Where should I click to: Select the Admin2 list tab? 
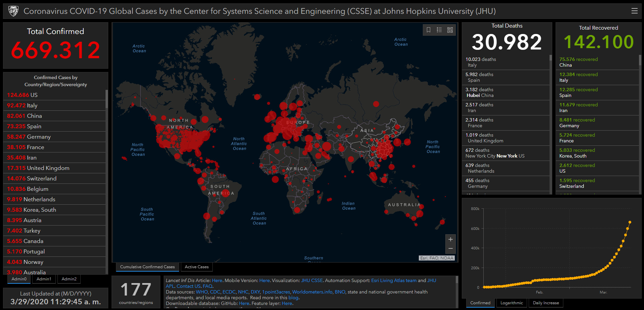click(x=69, y=279)
